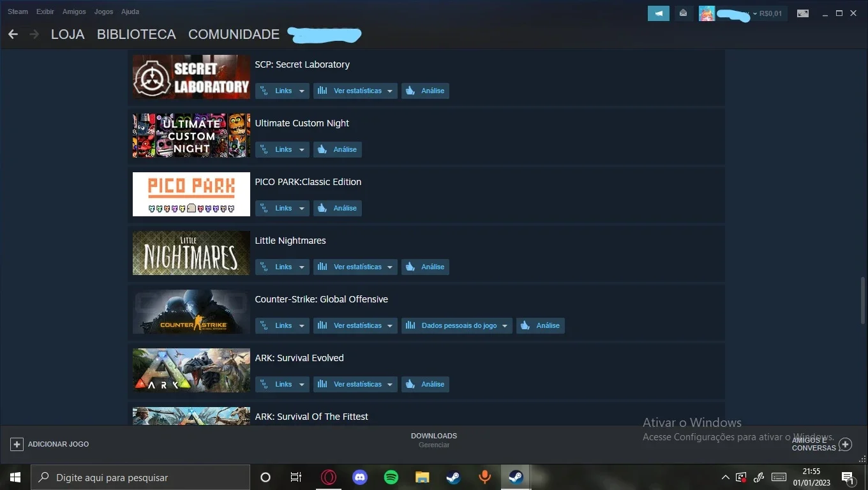Open the orange microphone taskbar app
This screenshot has height=490, width=868.
pos(484,477)
